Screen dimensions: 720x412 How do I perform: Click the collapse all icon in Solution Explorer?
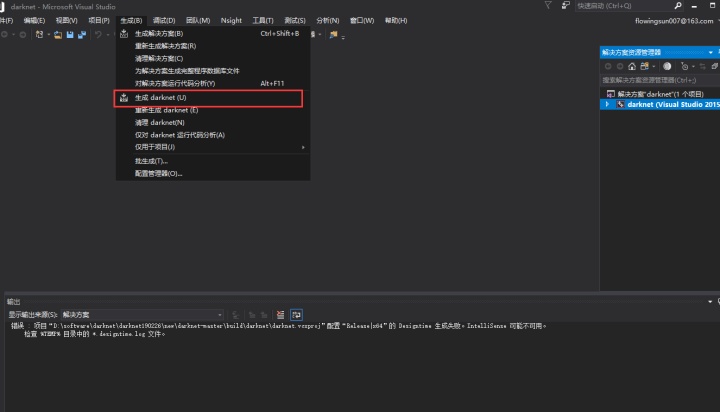tap(714, 66)
